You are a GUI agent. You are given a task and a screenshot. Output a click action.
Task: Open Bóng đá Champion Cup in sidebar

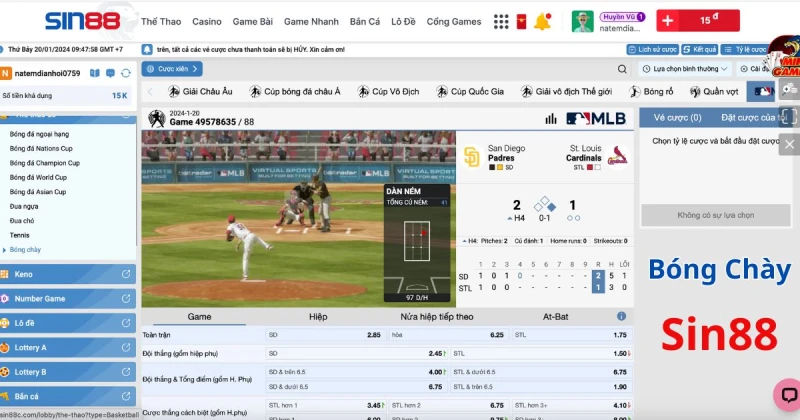(x=45, y=163)
